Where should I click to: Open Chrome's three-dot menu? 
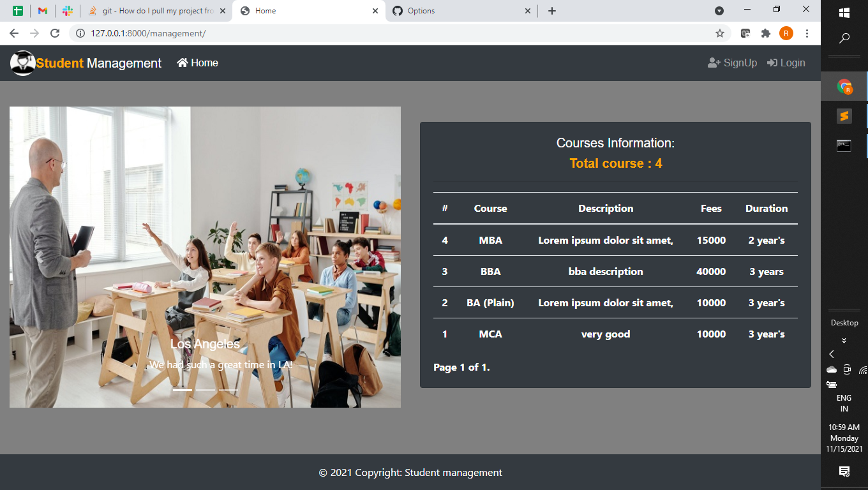[x=807, y=33]
